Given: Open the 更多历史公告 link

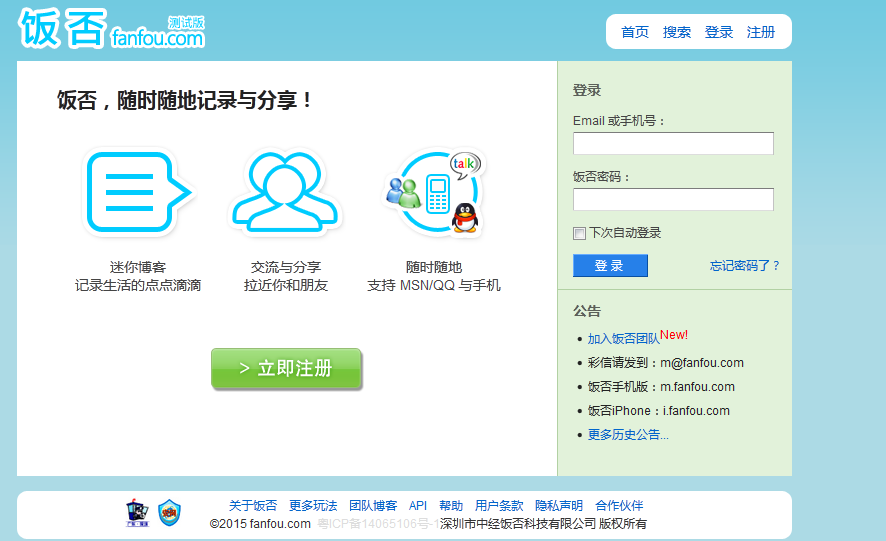Looking at the screenshot, I should click(x=628, y=435).
